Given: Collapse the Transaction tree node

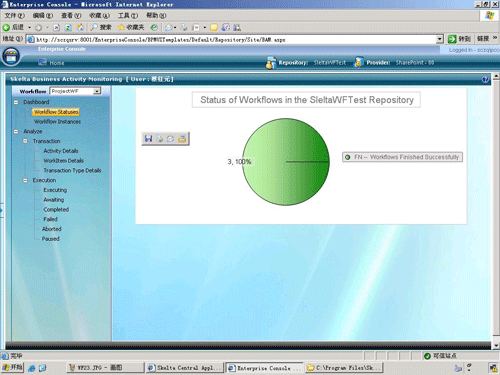Looking at the screenshot, I should coord(25,141).
